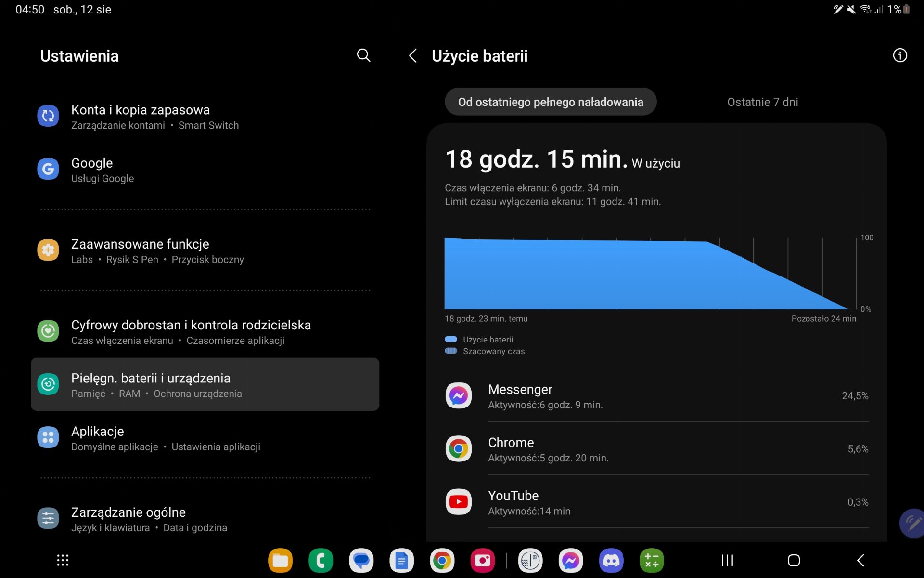Open Chrome battery usage details
The height and width of the screenshot is (578, 924).
(x=657, y=449)
